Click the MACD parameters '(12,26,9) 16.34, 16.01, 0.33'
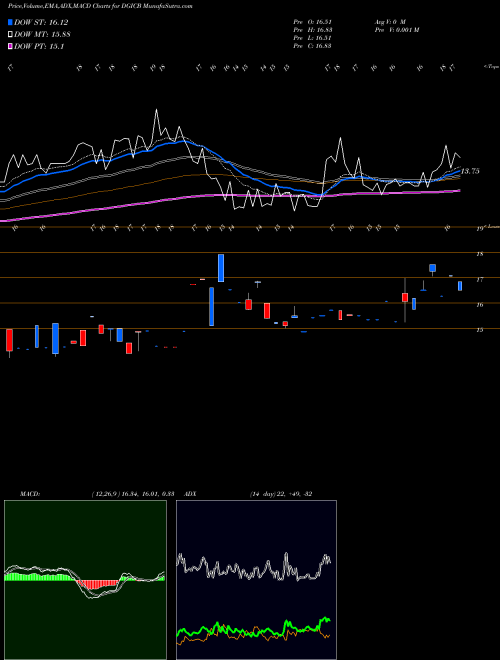 click(133, 494)
